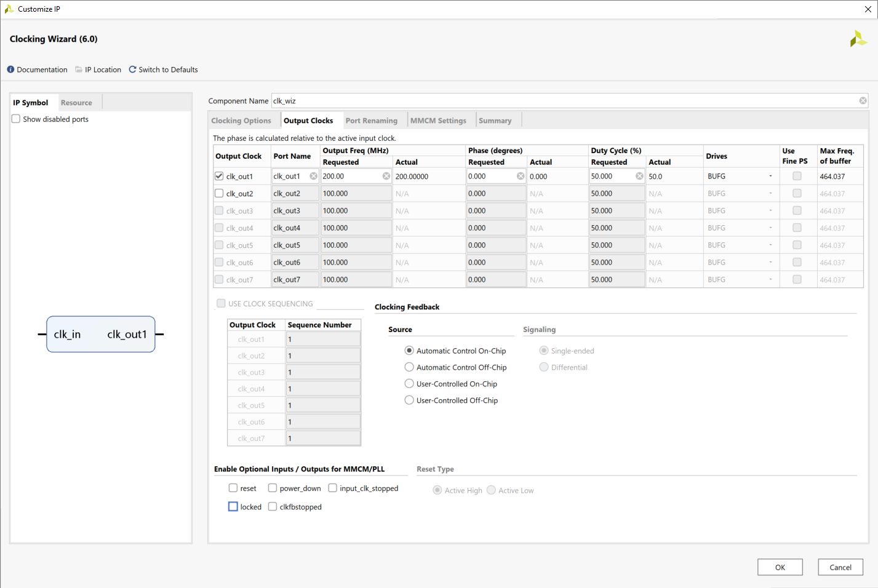Image resolution: width=878 pixels, height=588 pixels.
Task: Select Automatic Control On-Chip feedback source
Action: pos(409,351)
